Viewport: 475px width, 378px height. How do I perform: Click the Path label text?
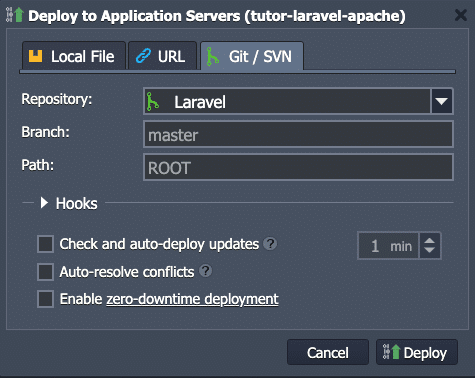38,165
